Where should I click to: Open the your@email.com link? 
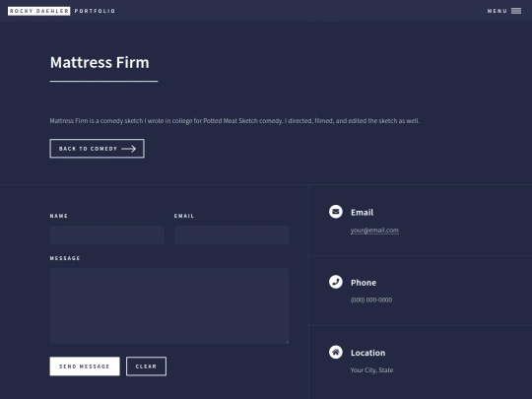[374, 231]
